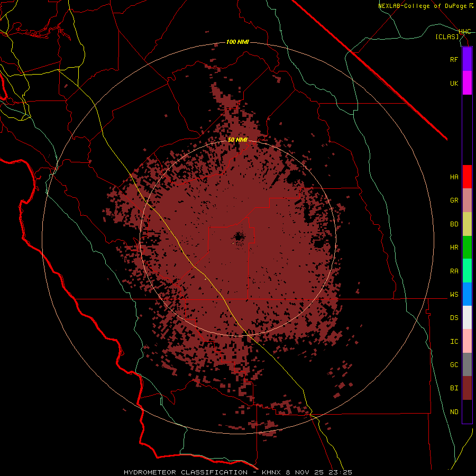Click the ND black legend swatch

[x=467, y=411]
